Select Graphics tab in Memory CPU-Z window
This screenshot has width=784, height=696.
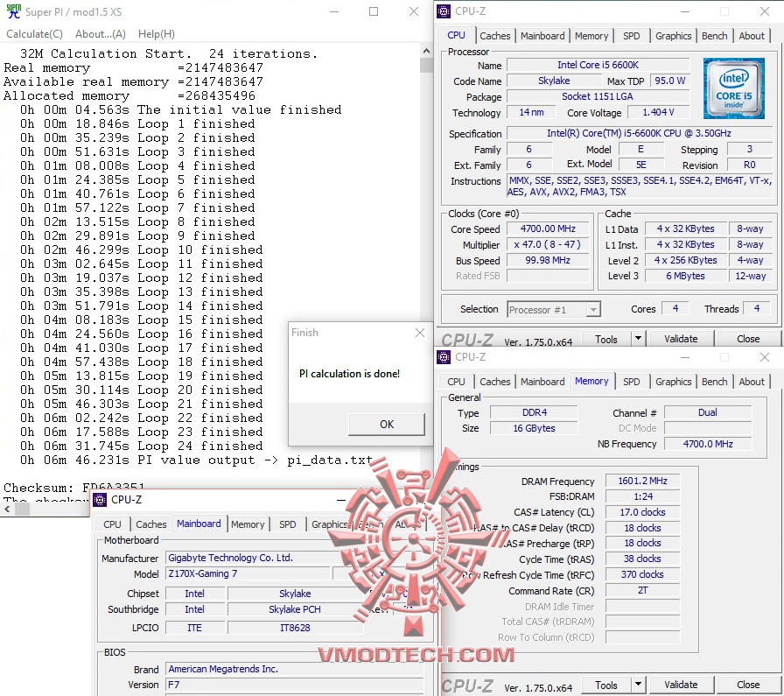pyautogui.click(x=674, y=382)
